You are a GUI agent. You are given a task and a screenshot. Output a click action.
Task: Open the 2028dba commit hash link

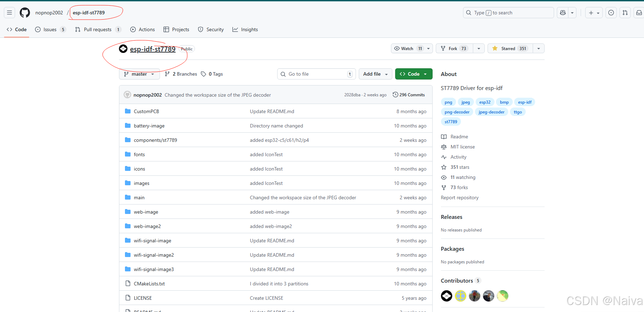[x=352, y=95]
